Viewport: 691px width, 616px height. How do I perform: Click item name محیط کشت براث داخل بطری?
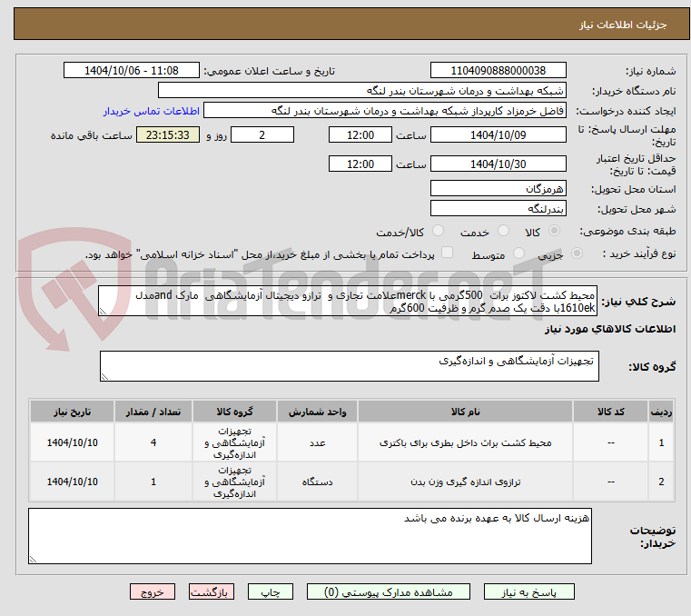[x=466, y=442]
